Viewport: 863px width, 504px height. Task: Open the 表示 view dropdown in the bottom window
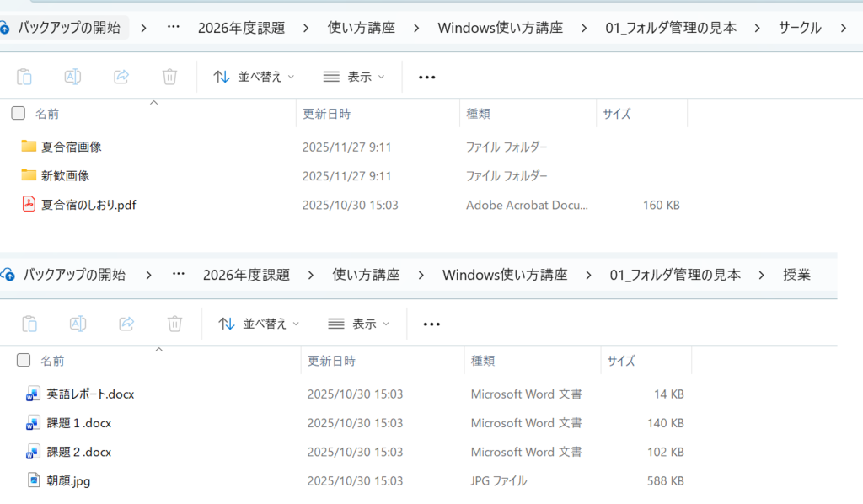(359, 324)
